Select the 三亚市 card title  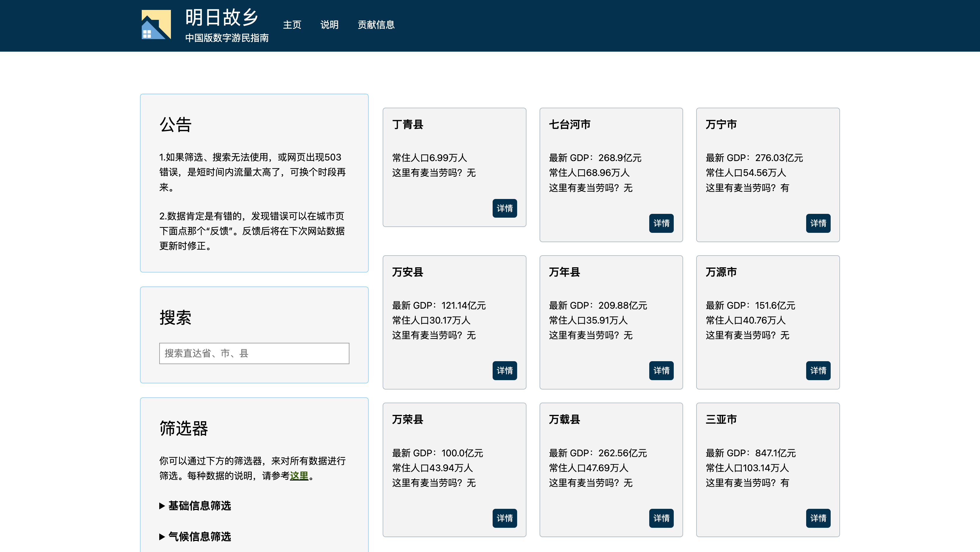pyautogui.click(x=720, y=419)
